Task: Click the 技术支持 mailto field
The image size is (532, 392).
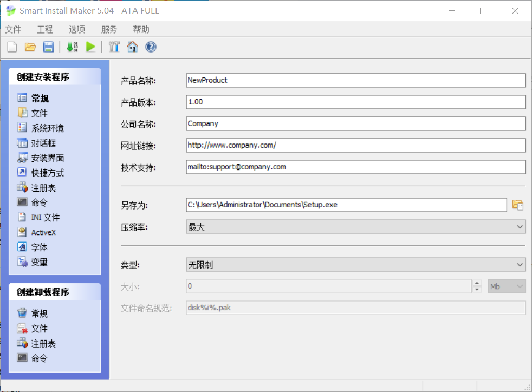Action: coord(356,167)
